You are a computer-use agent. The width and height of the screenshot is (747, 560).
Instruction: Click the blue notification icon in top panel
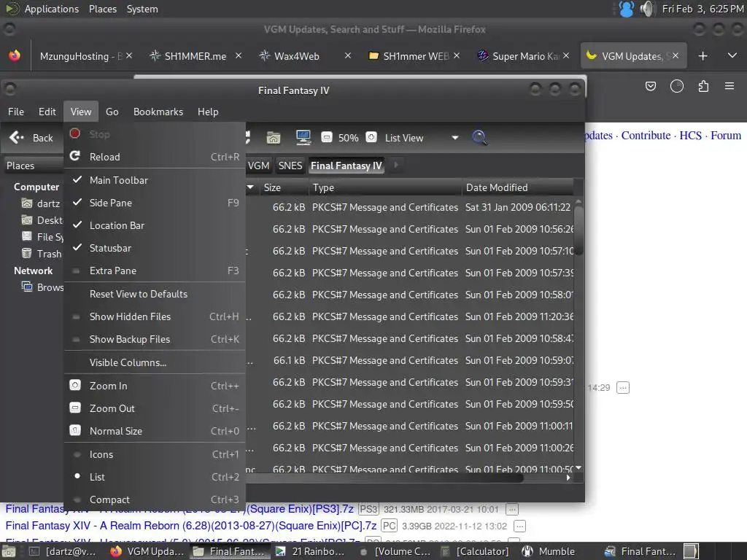627,9
